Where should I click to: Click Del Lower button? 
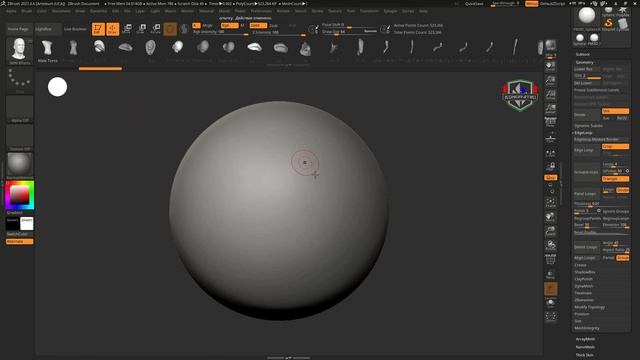pyautogui.click(x=587, y=83)
